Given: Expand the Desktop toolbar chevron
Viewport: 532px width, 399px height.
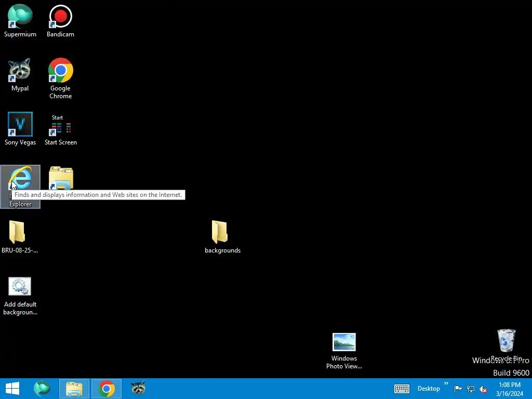Looking at the screenshot, I should [446, 383].
